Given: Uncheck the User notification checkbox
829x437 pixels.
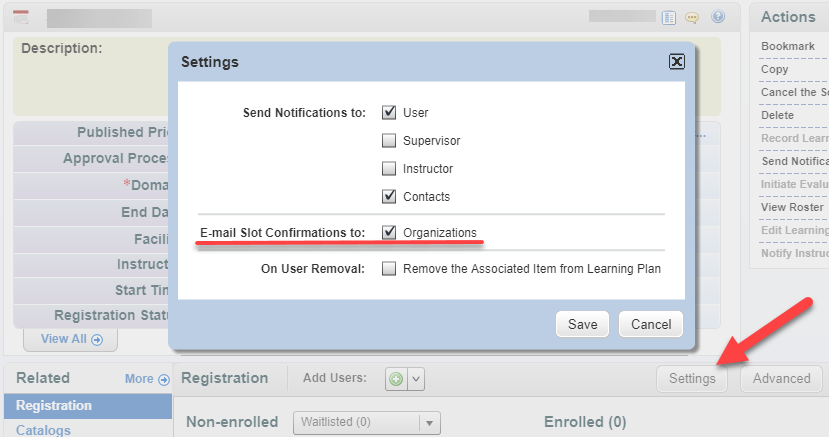Looking at the screenshot, I should click(x=389, y=112).
